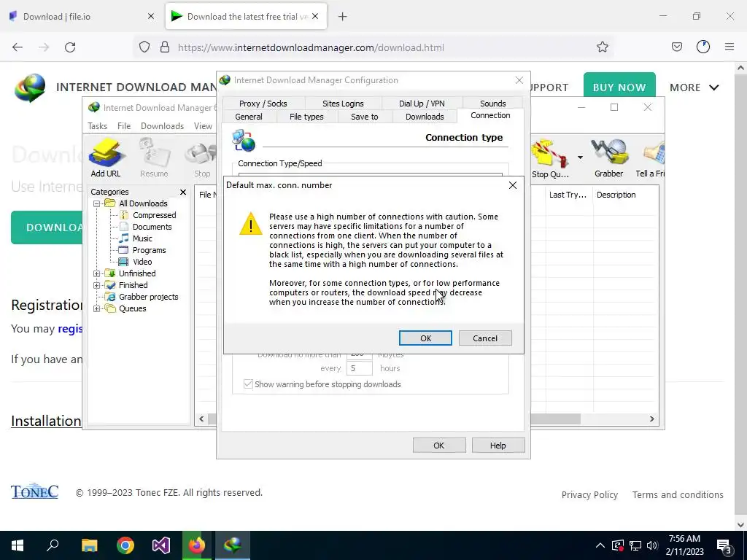This screenshot has height=560, width=747.
Task: Select the Documents category
Action: pyautogui.click(x=152, y=227)
